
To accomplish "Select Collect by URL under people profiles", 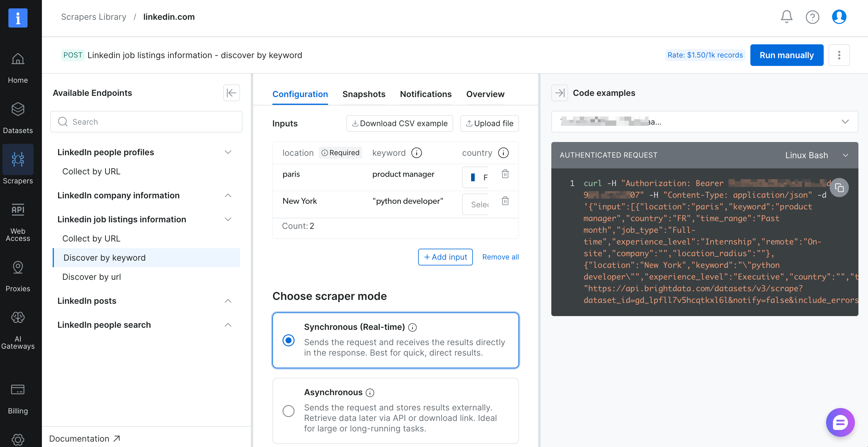I will [91, 171].
